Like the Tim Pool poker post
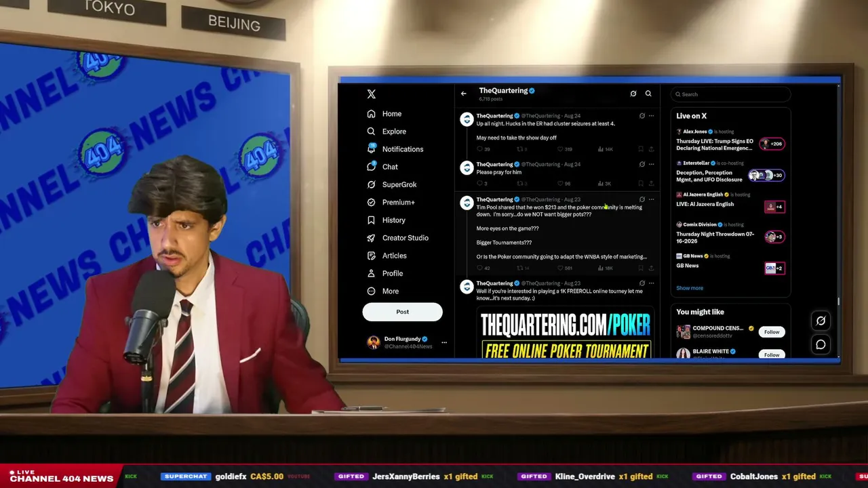Viewport: 868px width, 488px height. 564,268
